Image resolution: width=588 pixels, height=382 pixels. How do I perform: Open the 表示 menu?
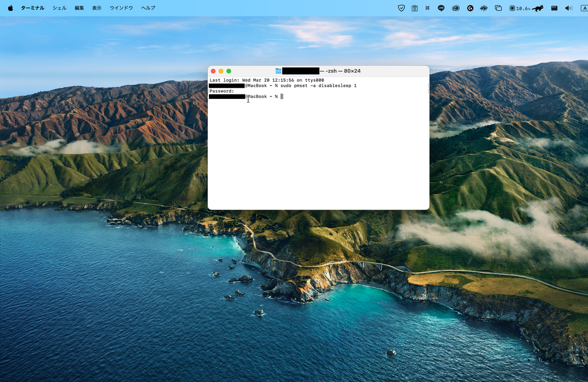pos(97,8)
